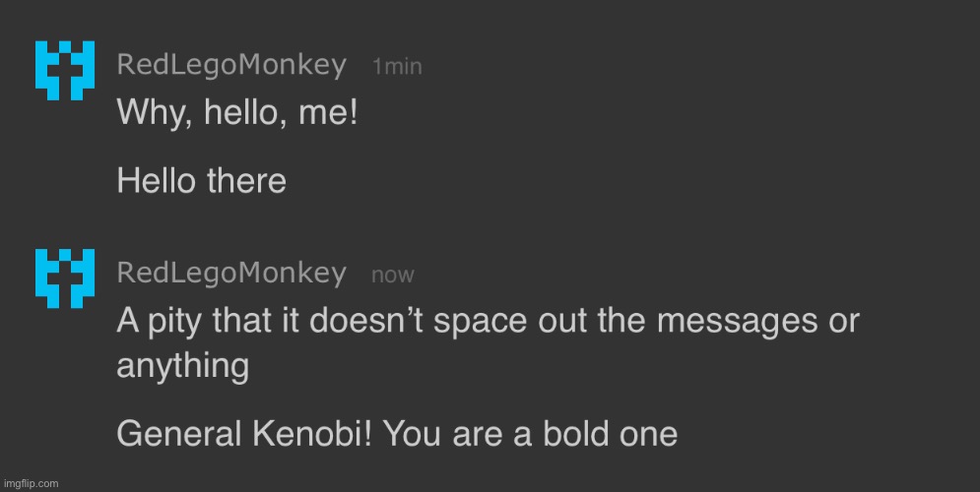Select the "General Kenobi! You are a bold one" message

tap(397, 433)
